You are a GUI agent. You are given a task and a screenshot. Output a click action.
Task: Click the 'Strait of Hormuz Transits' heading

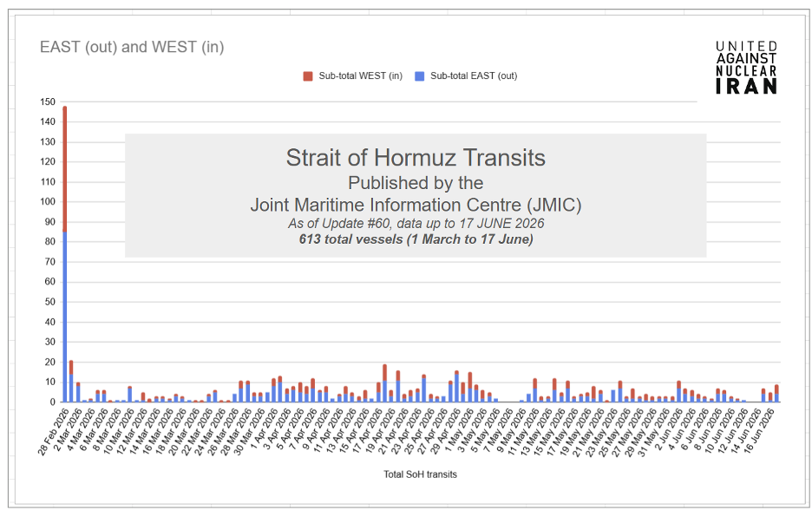416,157
